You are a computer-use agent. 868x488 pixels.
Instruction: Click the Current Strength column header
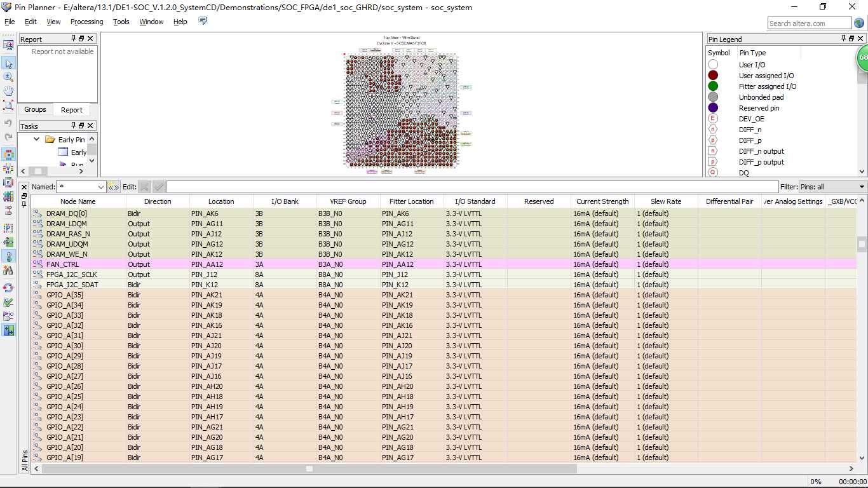point(602,201)
